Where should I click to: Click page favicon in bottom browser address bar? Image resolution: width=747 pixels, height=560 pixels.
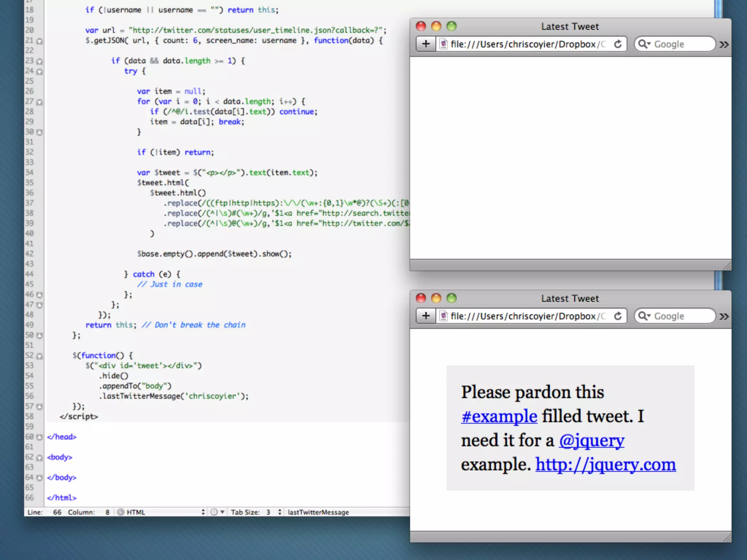pyautogui.click(x=443, y=316)
